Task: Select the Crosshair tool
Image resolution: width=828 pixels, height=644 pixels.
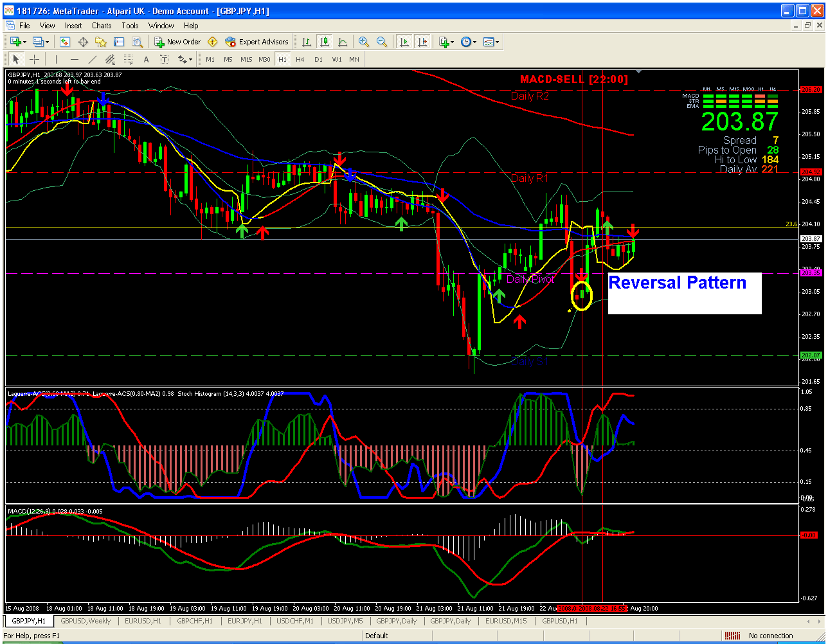Action: (34, 59)
